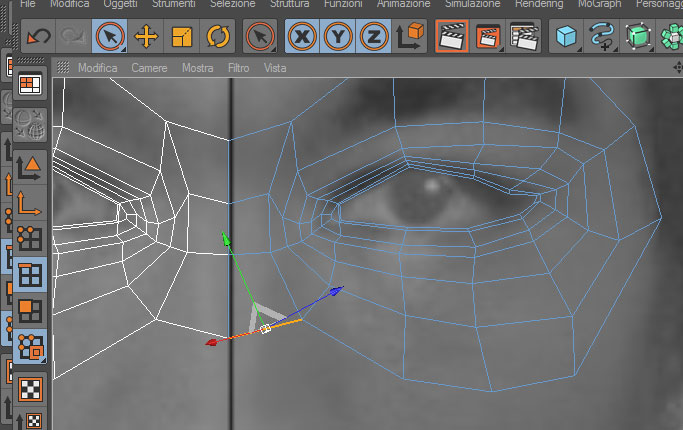The width and height of the screenshot is (683, 430).
Task: Open the Oggetti menu
Action: click(x=120, y=4)
